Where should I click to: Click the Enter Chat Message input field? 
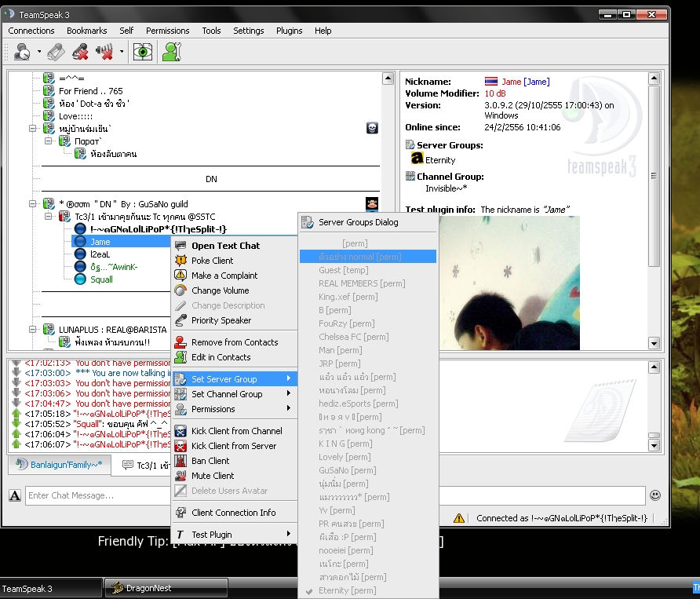(x=335, y=495)
